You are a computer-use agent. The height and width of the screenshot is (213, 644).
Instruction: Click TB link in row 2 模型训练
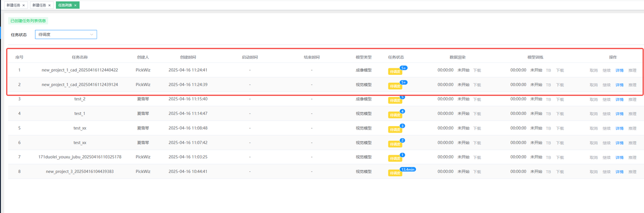[548, 85]
